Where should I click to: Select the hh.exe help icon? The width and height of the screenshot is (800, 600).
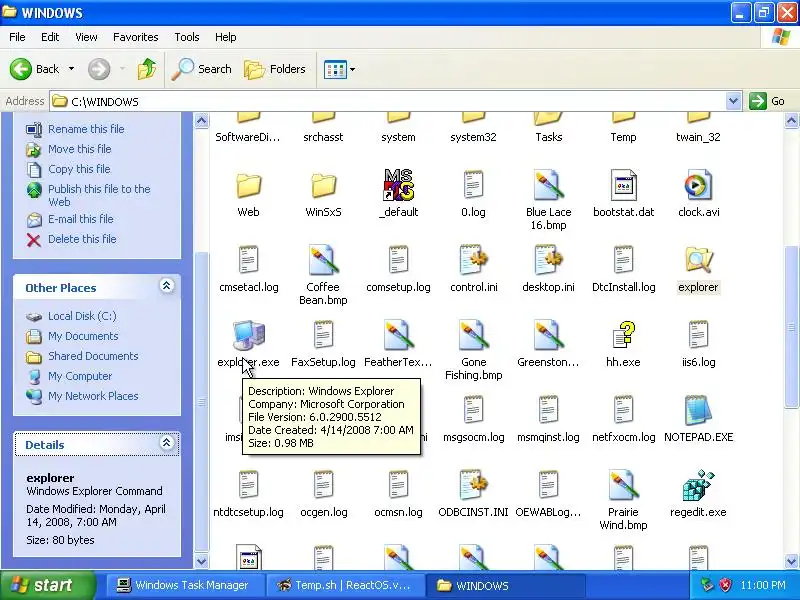tap(623, 335)
